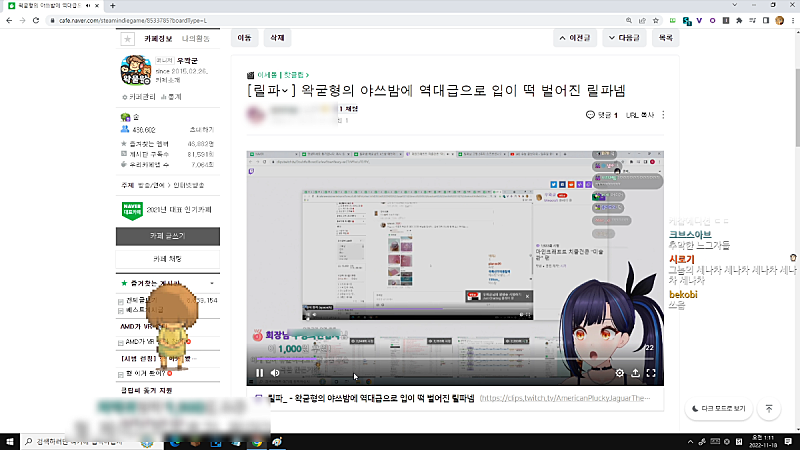Open Chrome three-dot menu

[793, 20]
